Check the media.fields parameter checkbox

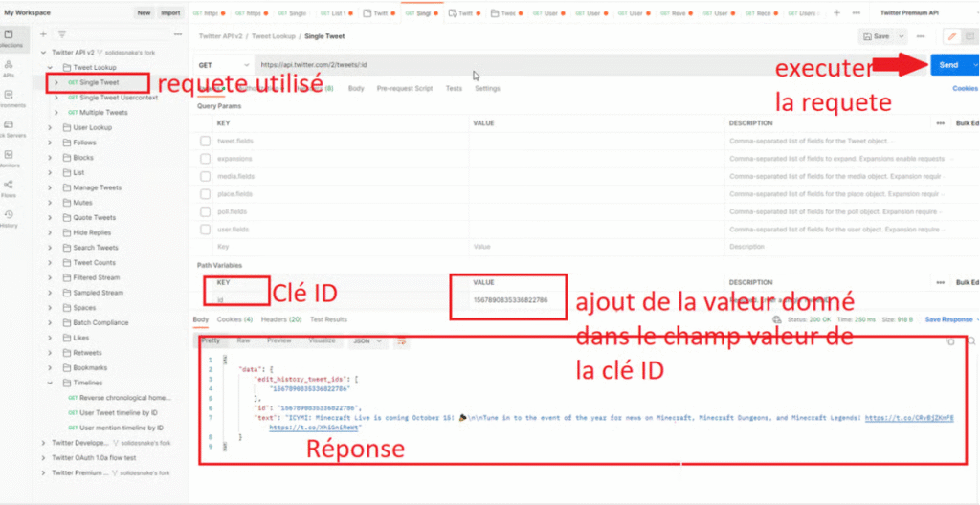205,176
